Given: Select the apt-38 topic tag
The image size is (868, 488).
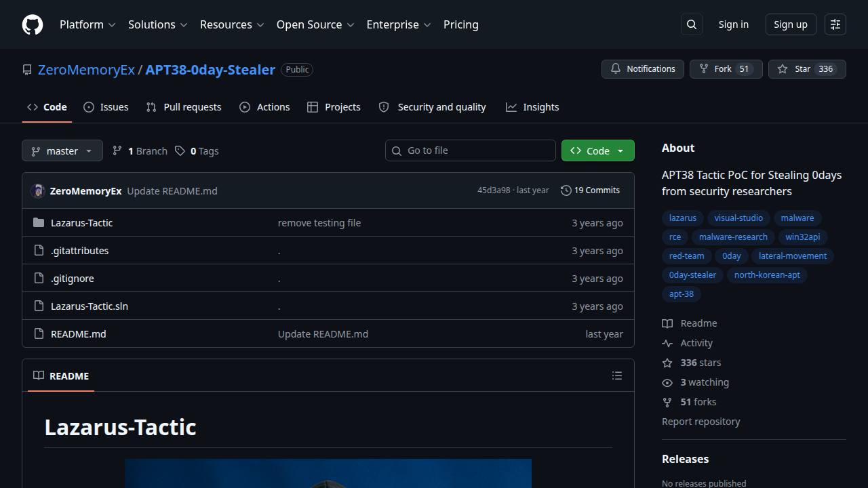Looking at the screenshot, I should (682, 294).
